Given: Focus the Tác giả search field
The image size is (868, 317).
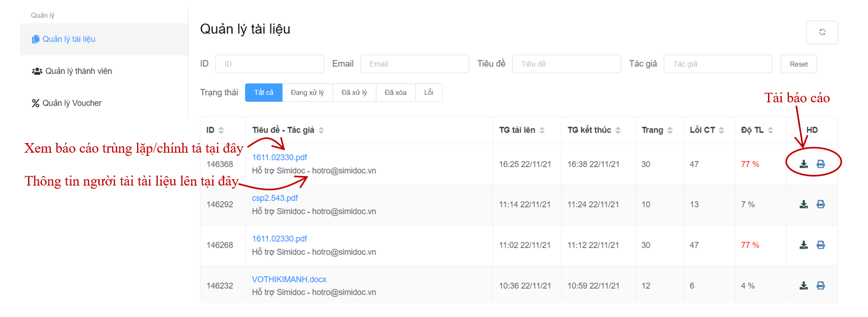Looking at the screenshot, I should pyautogui.click(x=718, y=64).
